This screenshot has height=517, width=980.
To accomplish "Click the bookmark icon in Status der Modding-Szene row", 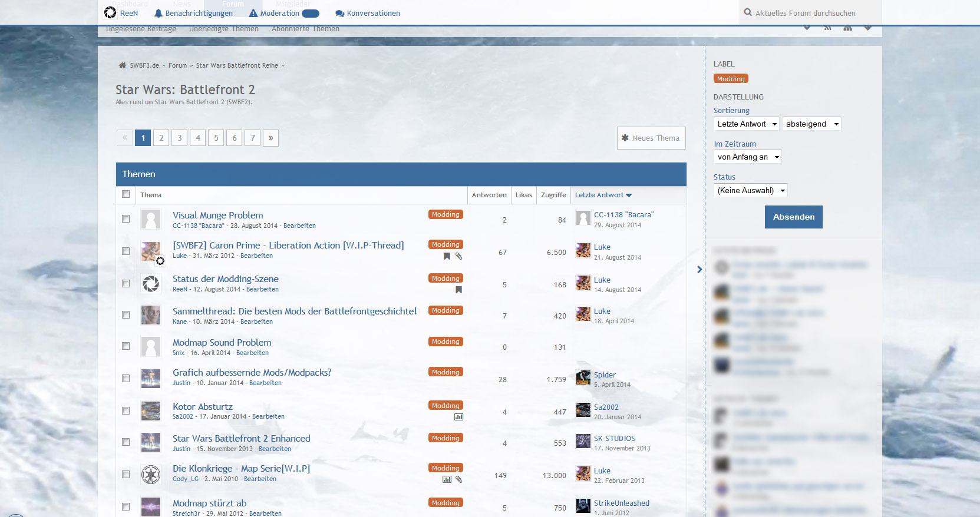I will (x=458, y=290).
